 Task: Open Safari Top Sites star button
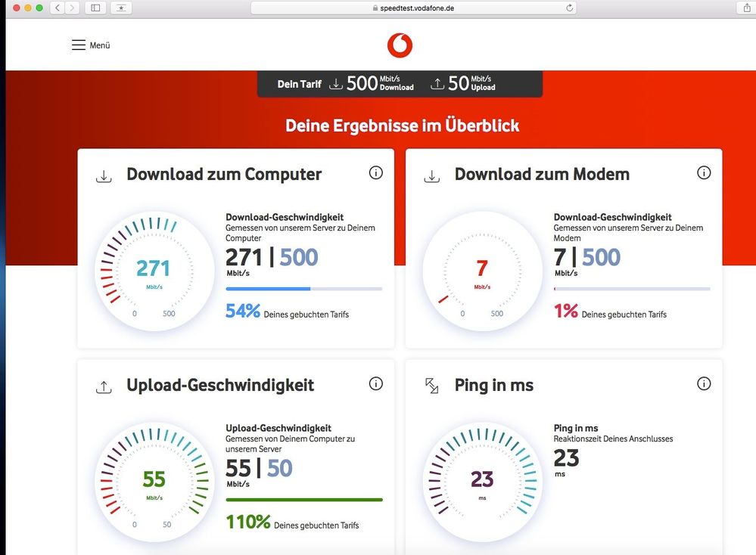pos(121,8)
